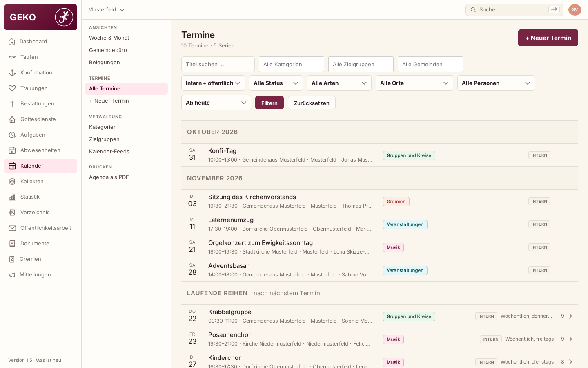Viewport: 588px width, 368px height.
Task: Click the Kollekten coins icon
Action: tap(12, 181)
